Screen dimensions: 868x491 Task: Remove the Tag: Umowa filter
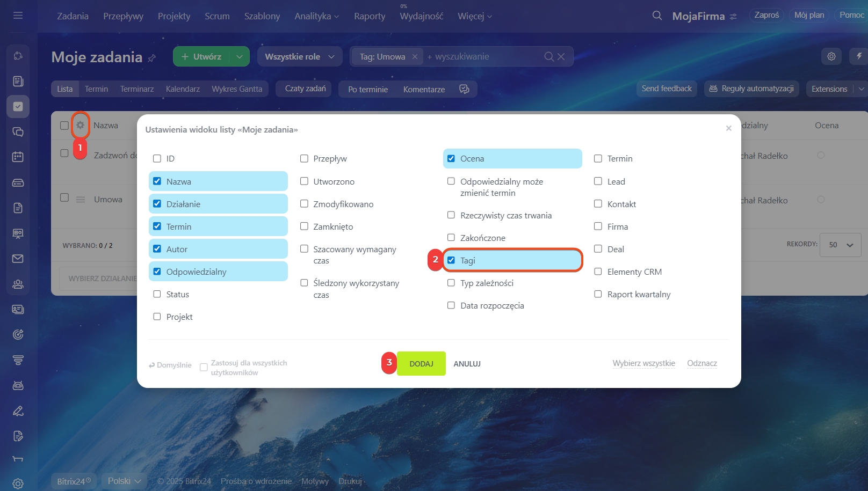[415, 57]
